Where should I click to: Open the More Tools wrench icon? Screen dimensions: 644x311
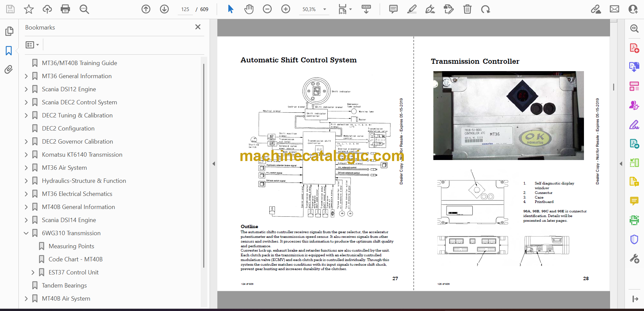(x=634, y=259)
